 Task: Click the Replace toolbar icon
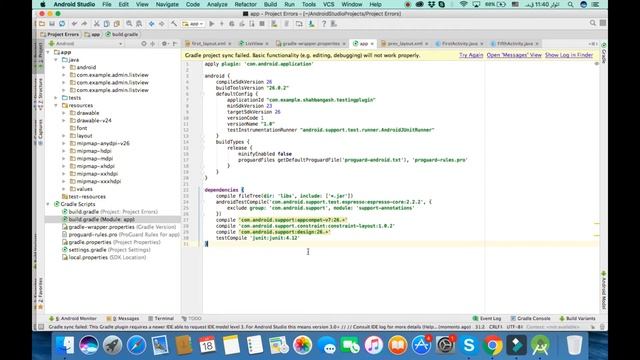[x=139, y=24]
